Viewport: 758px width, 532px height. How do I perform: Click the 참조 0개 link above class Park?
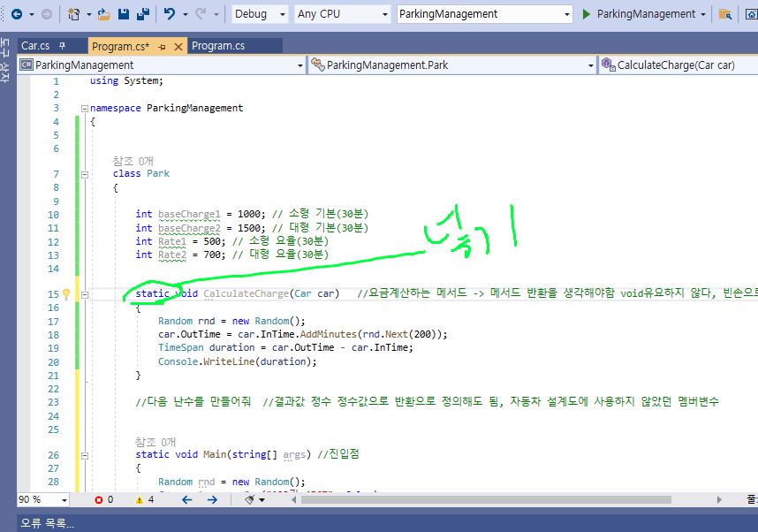click(133, 161)
